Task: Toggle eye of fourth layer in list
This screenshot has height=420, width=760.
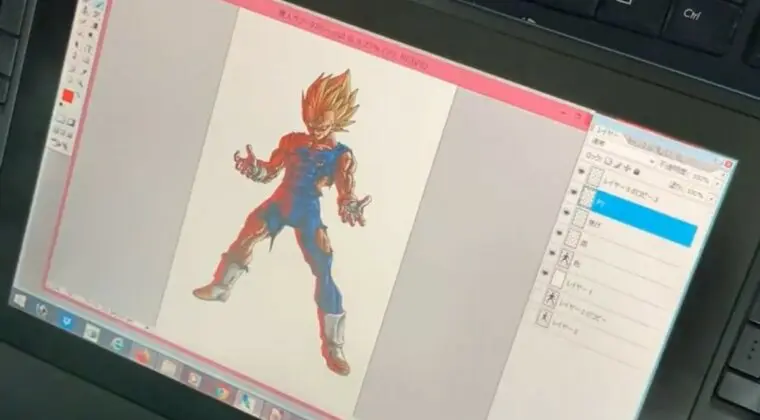Action: click(x=559, y=232)
